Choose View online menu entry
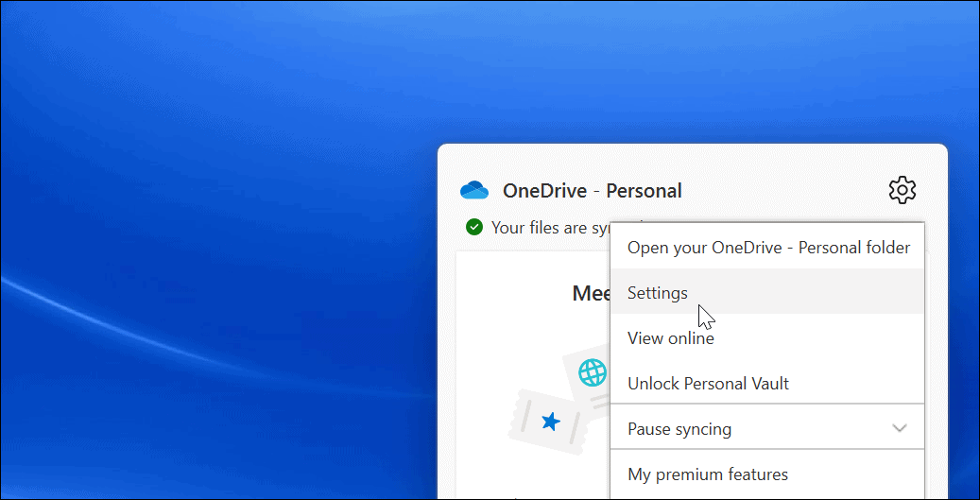 coord(766,337)
